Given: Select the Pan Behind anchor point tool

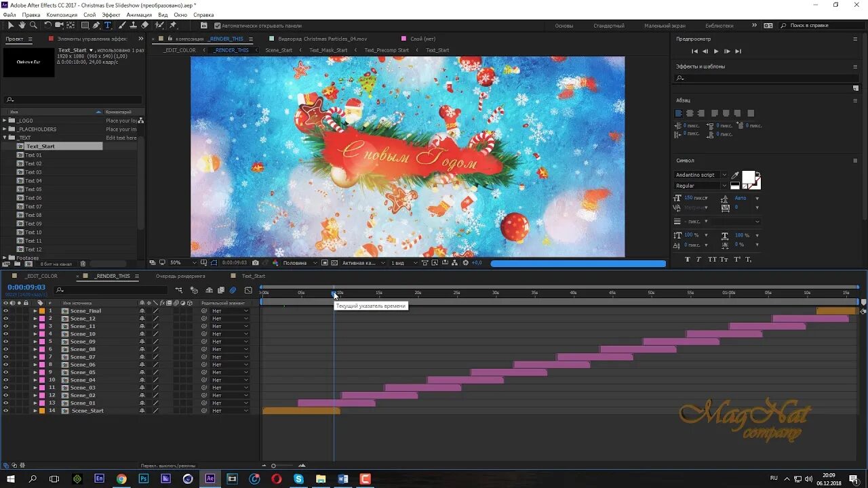Looking at the screenshot, I should pos(71,26).
